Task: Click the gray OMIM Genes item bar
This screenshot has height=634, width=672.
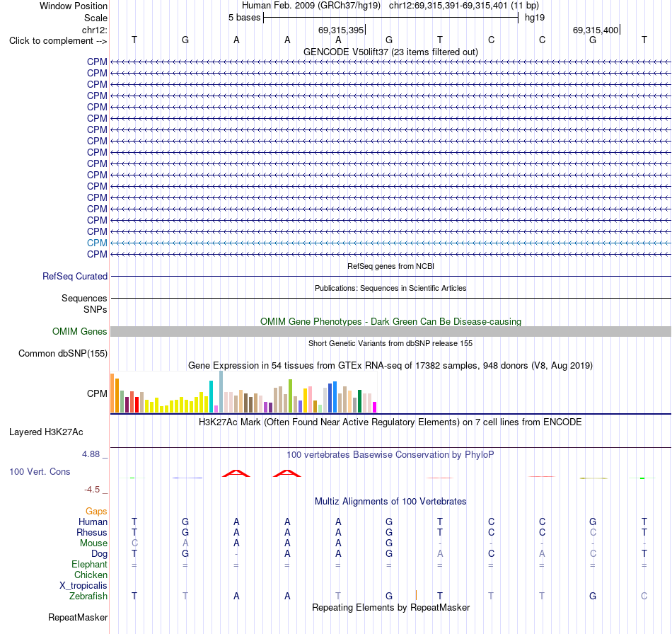Action: click(x=390, y=331)
